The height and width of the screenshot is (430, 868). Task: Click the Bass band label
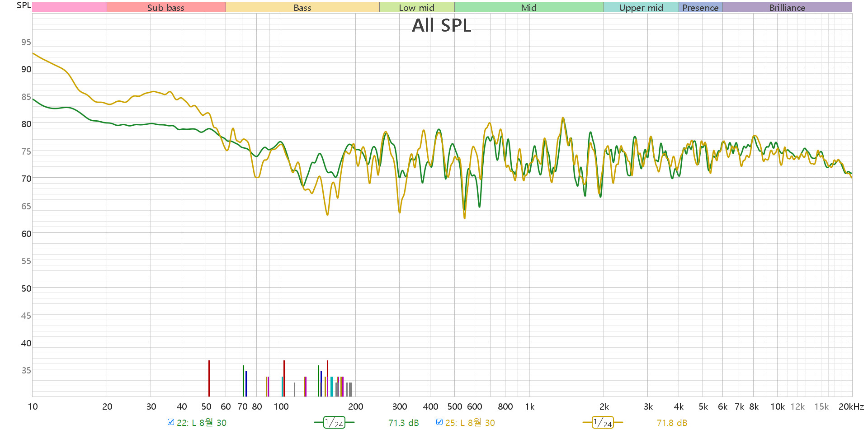click(302, 7)
